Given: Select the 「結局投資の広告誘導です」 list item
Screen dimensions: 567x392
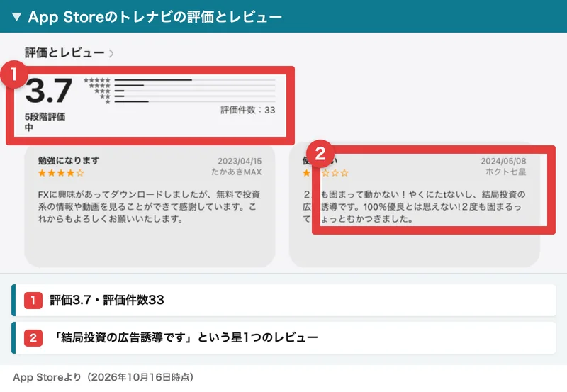Looking at the screenshot, I should pyautogui.click(x=283, y=337).
